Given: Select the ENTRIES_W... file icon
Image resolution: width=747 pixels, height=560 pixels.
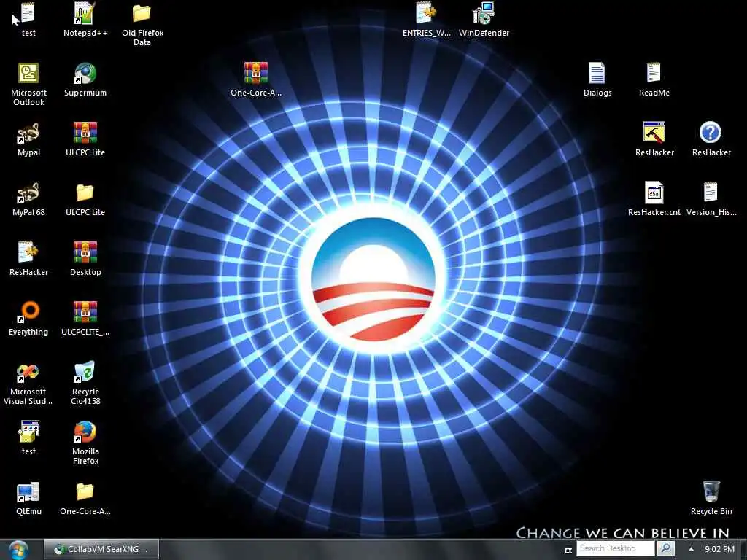Looking at the screenshot, I should click(x=426, y=14).
